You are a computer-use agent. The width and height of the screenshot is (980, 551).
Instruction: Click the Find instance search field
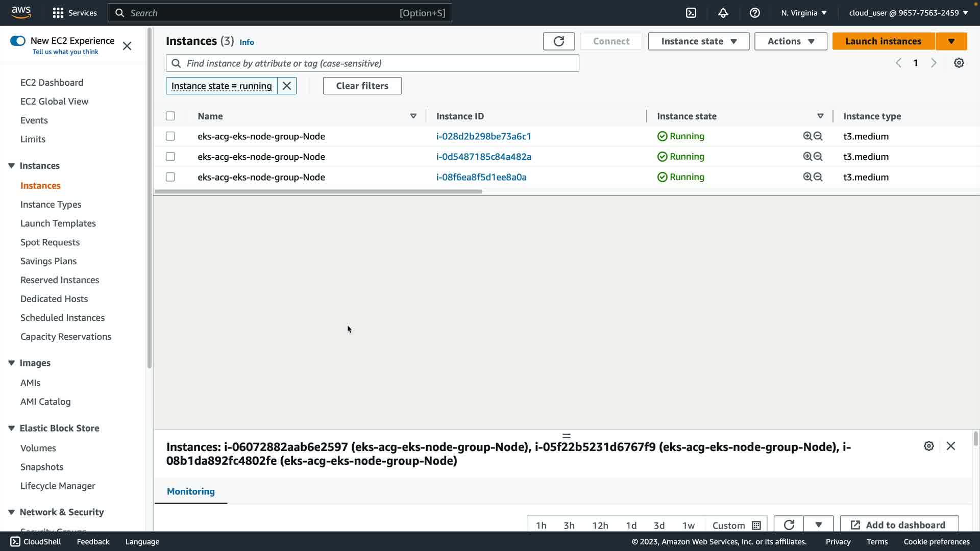[x=373, y=63]
